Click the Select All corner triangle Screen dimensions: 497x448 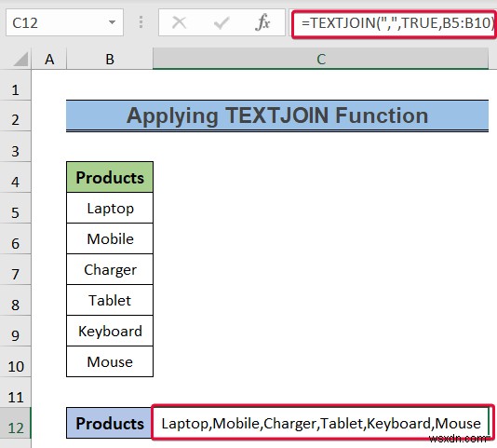click(x=20, y=59)
